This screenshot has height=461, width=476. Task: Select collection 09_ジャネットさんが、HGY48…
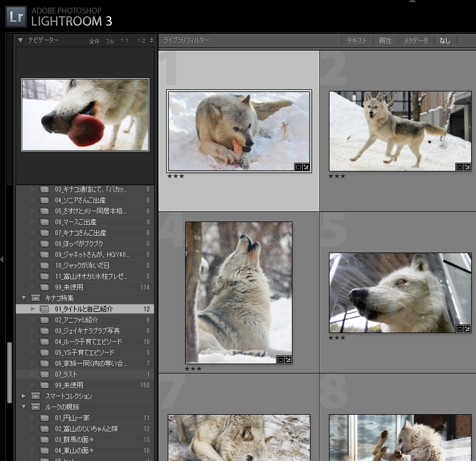click(x=85, y=255)
